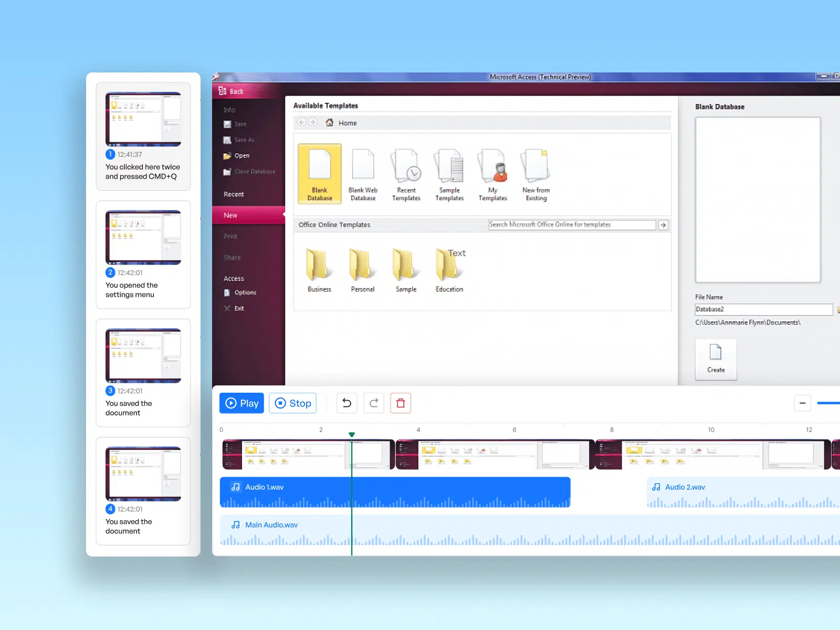Select the Audio 1.wav clip
Viewport: 840px width, 630px height.
click(x=395, y=492)
